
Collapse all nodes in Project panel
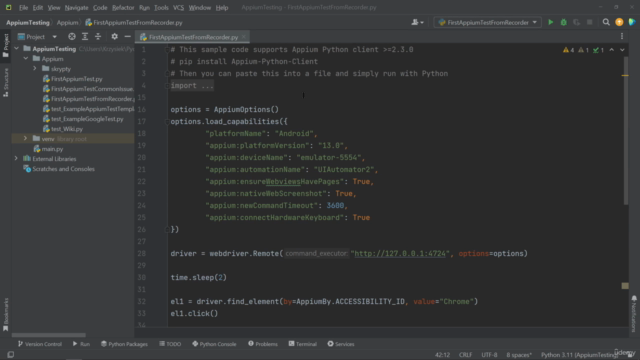point(98,37)
